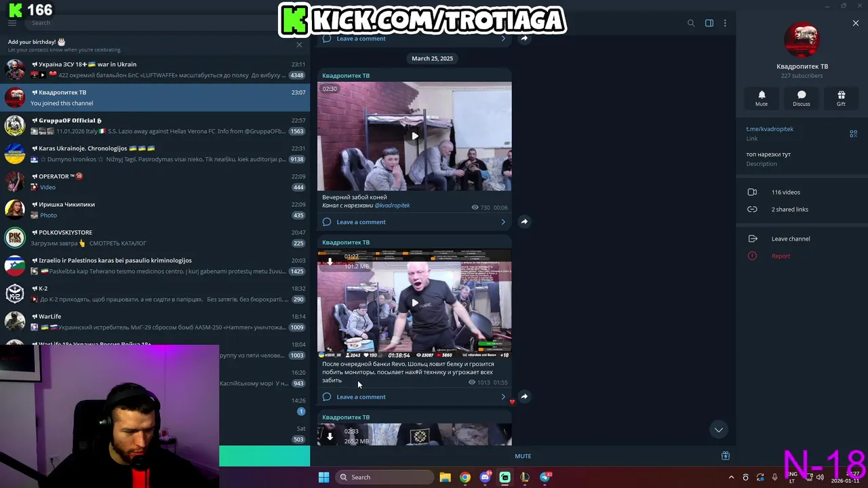The height and width of the screenshot is (488, 868).
Task: Dismiss the Add your birthday banner
Action: pos(299,45)
